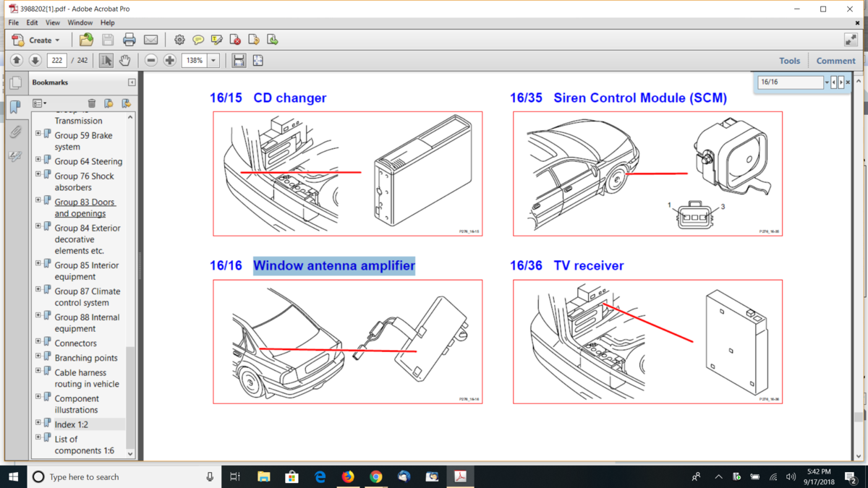Open the Tools pane tab
Viewport: 868px width, 488px height.
tap(789, 61)
